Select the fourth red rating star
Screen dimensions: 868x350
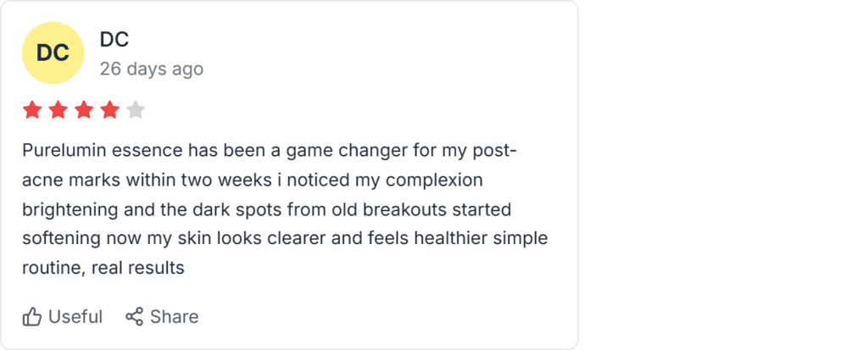109,110
